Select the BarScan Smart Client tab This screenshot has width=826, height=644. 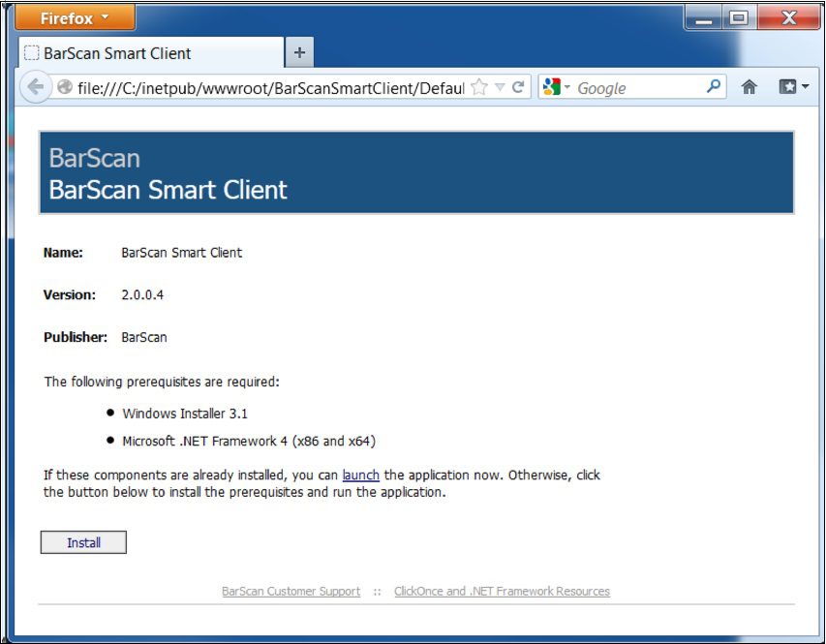[151, 53]
